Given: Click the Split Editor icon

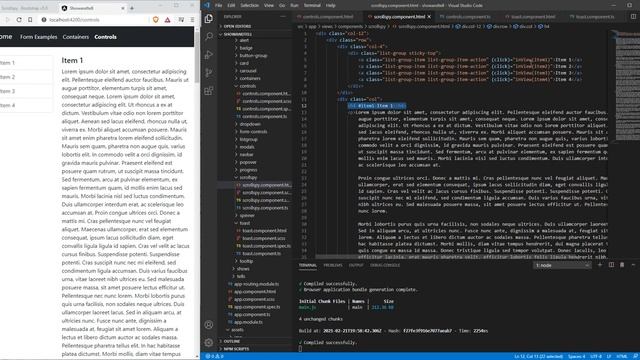Looking at the screenshot, I should [x=633, y=17].
